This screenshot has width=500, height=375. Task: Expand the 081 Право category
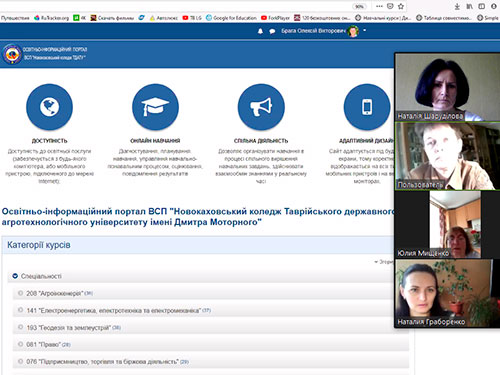[20, 344]
